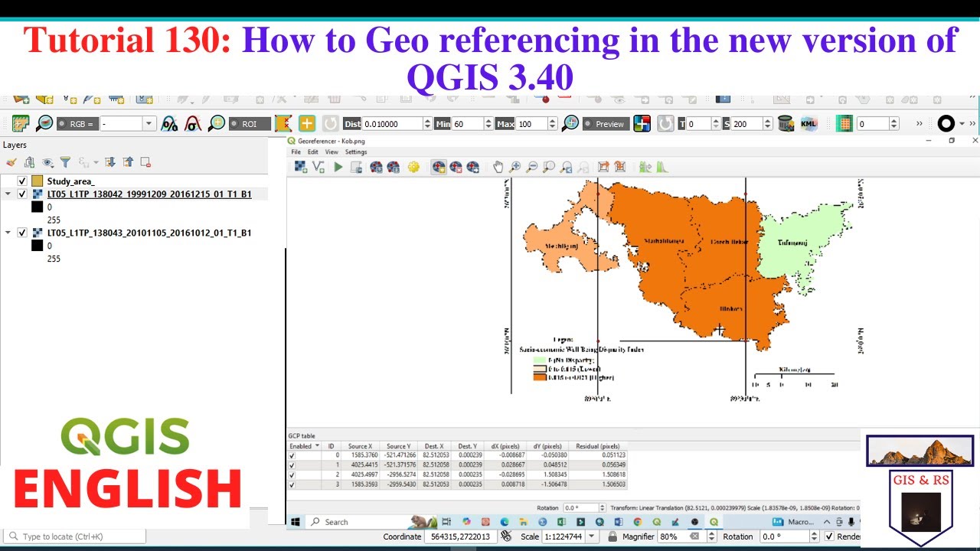Click the standard deviation stretch icon

coord(194,123)
